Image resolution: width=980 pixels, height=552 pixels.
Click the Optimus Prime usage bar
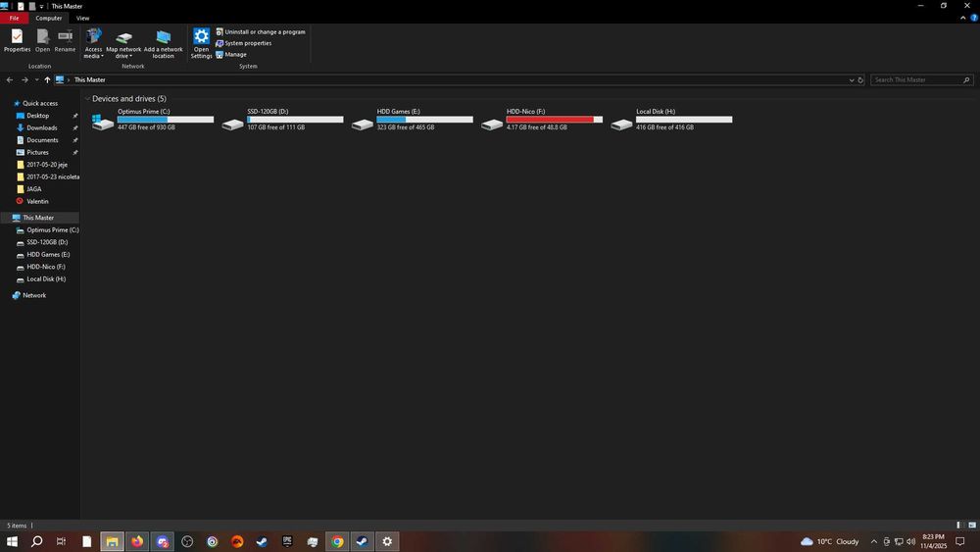click(x=166, y=120)
